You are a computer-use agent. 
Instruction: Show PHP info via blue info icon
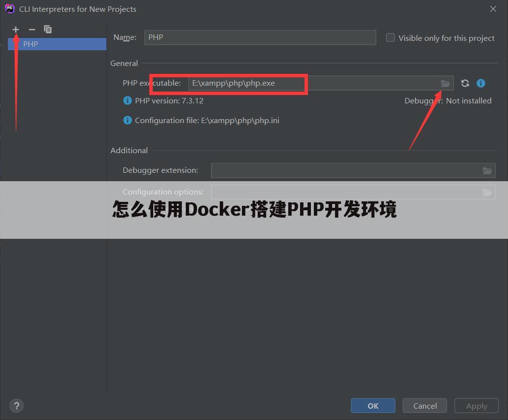(481, 83)
